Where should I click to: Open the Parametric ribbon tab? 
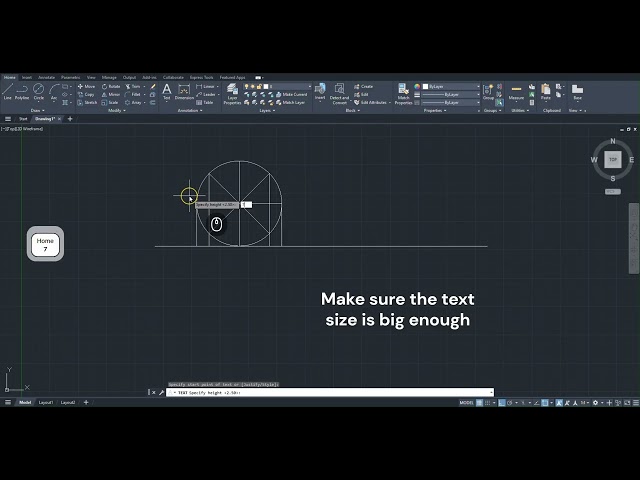[x=71, y=77]
